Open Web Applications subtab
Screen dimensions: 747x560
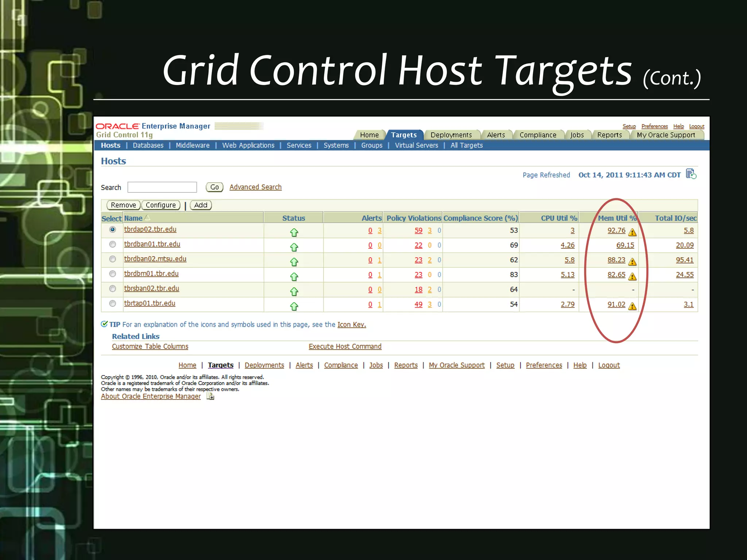click(248, 145)
